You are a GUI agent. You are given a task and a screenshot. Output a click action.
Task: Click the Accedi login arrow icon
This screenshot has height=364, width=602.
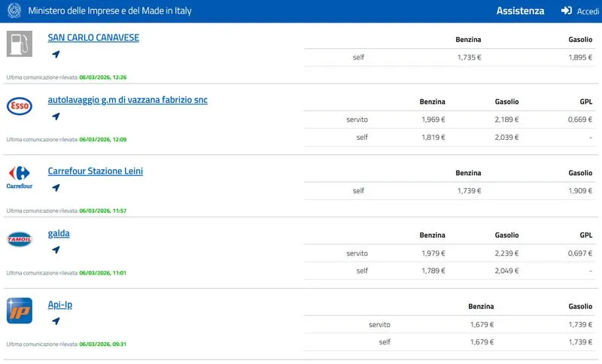(567, 11)
